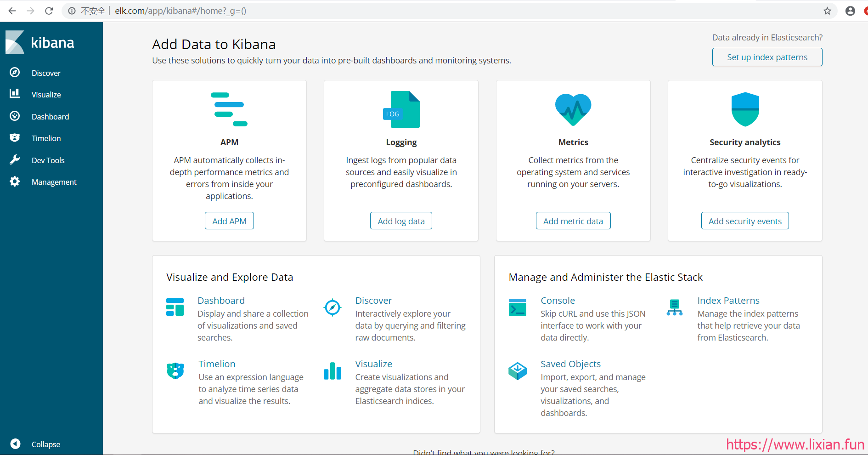The height and width of the screenshot is (455, 868).
Task: Collapse the sidebar using Collapse label
Action: [46, 444]
